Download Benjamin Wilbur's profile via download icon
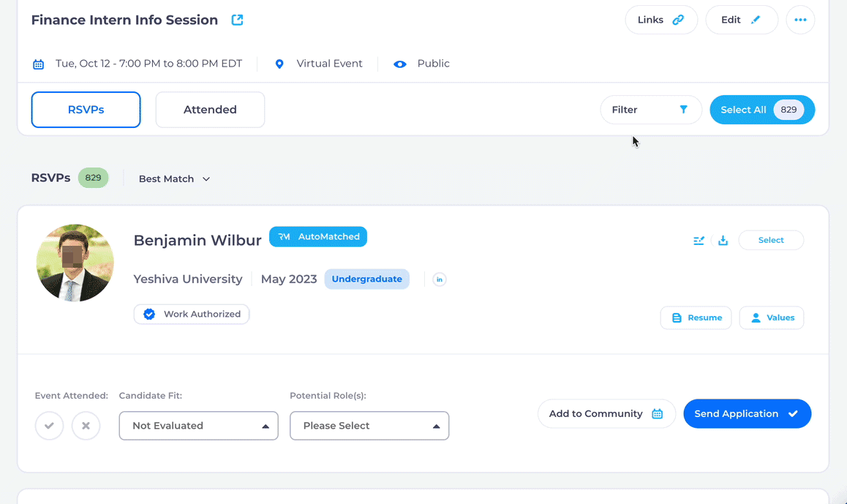Viewport: 847px width, 504px height. pyautogui.click(x=723, y=241)
